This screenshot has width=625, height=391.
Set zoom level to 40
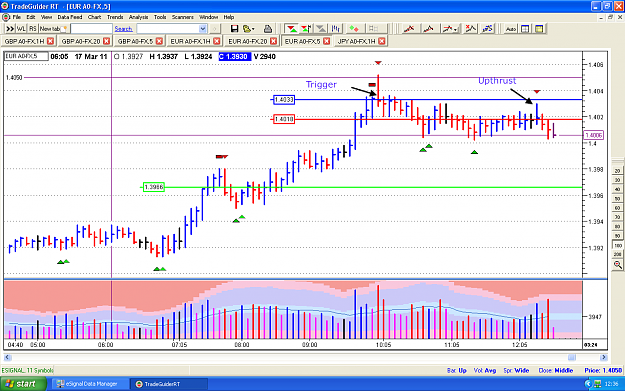pos(618,189)
